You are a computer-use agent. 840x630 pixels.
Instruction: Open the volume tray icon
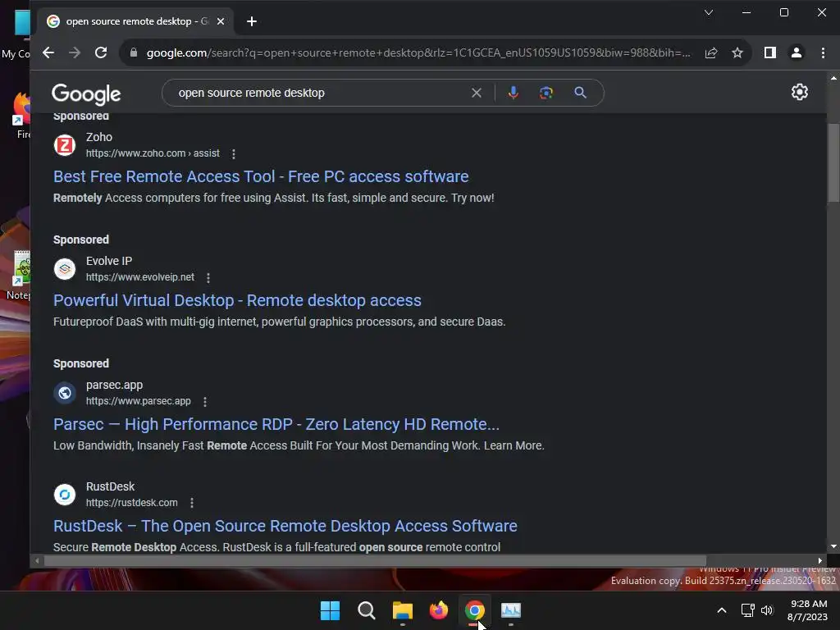pyautogui.click(x=767, y=610)
